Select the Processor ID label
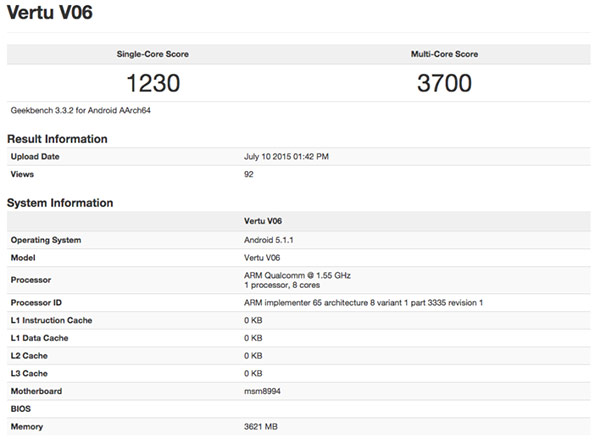Image resolution: width=600 pixels, height=444 pixels. (36, 303)
